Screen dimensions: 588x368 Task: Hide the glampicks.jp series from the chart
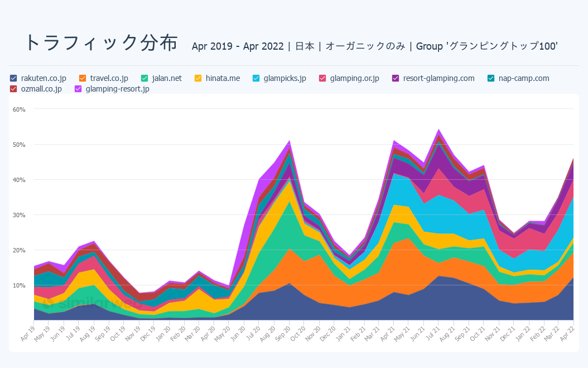(x=255, y=78)
